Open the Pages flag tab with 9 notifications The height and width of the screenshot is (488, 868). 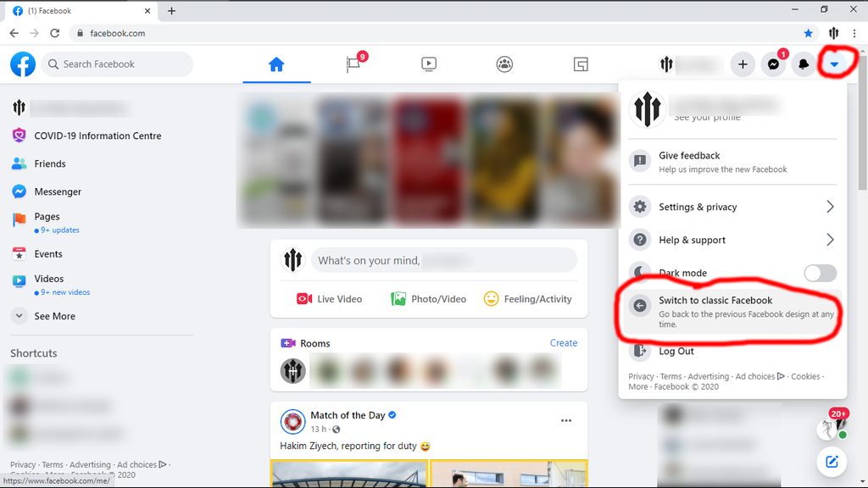(x=353, y=64)
